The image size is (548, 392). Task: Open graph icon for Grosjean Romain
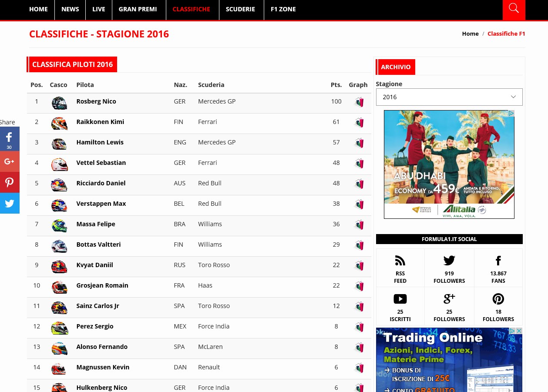[359, 286]
